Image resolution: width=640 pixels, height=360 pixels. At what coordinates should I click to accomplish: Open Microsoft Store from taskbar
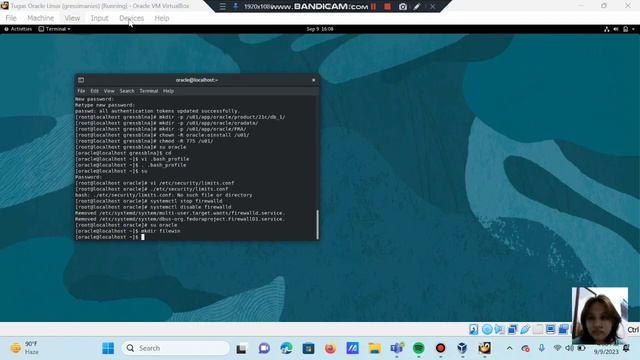pyautogui.click(x=308, y=348)
